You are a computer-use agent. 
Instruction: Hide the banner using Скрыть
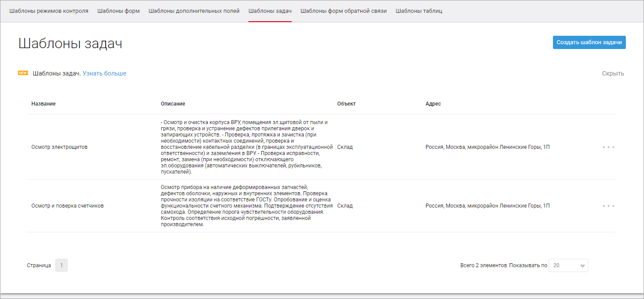tap(613, 74)
